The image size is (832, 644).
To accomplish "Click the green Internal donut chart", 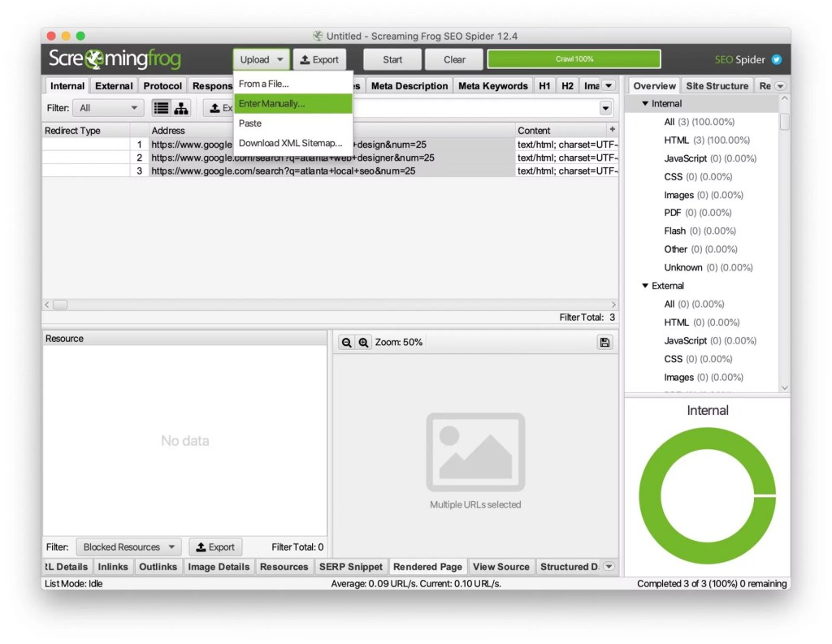I will (x=707, y=496).
